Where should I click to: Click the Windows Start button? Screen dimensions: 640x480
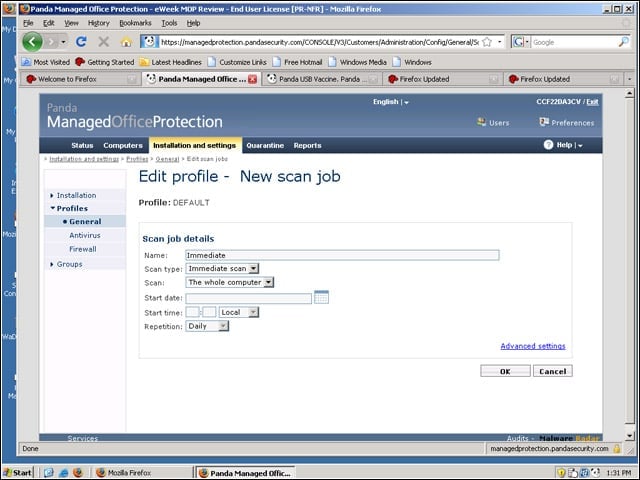tap(17, 473)
